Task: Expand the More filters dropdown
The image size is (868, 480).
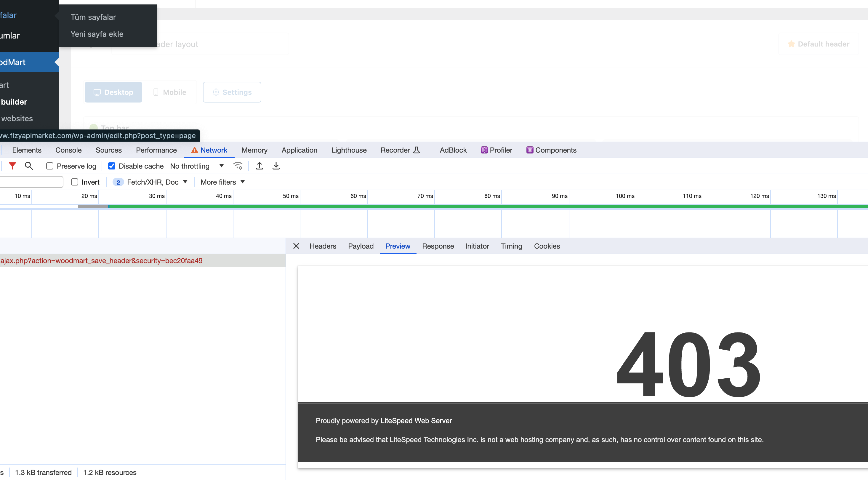Action: pyautogui.click(x=222, y=182)
